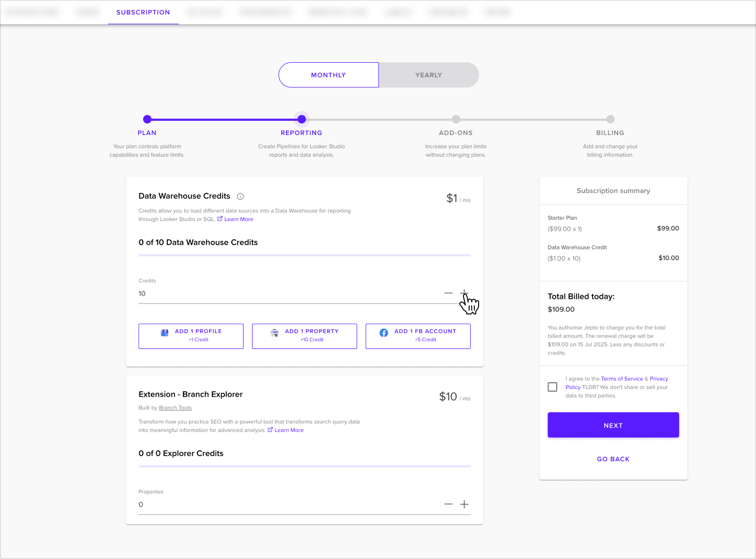This screenshot has height=559, width=756.
Task: Open the Data Warehouse Credits info icon
Action: point(240,196)
